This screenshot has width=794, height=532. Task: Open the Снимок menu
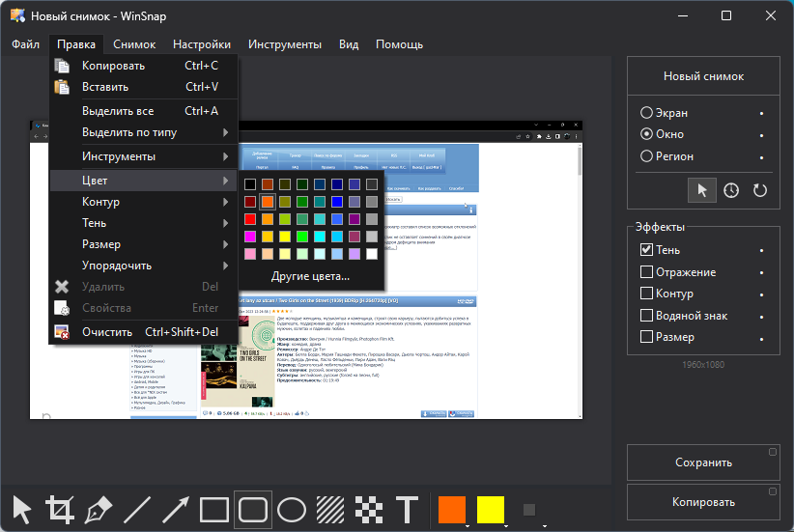click(x=134, y=44)
